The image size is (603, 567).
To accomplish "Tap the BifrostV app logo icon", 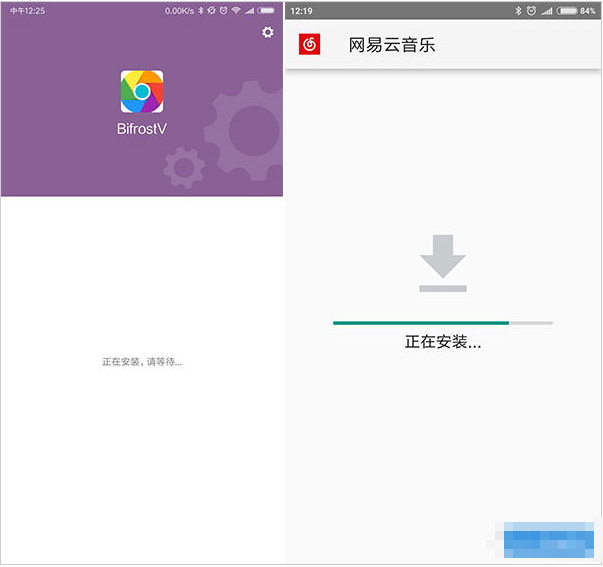I will click(x=142, y=92).
